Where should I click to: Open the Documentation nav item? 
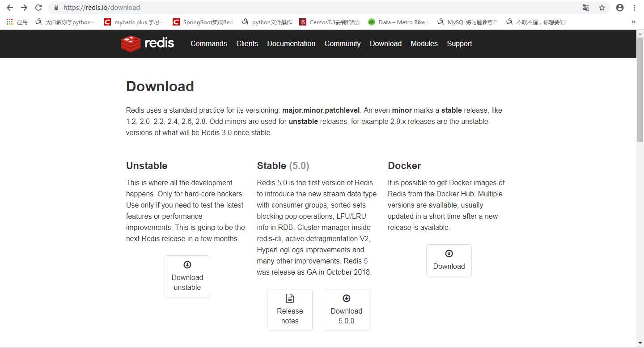[291, 43]
